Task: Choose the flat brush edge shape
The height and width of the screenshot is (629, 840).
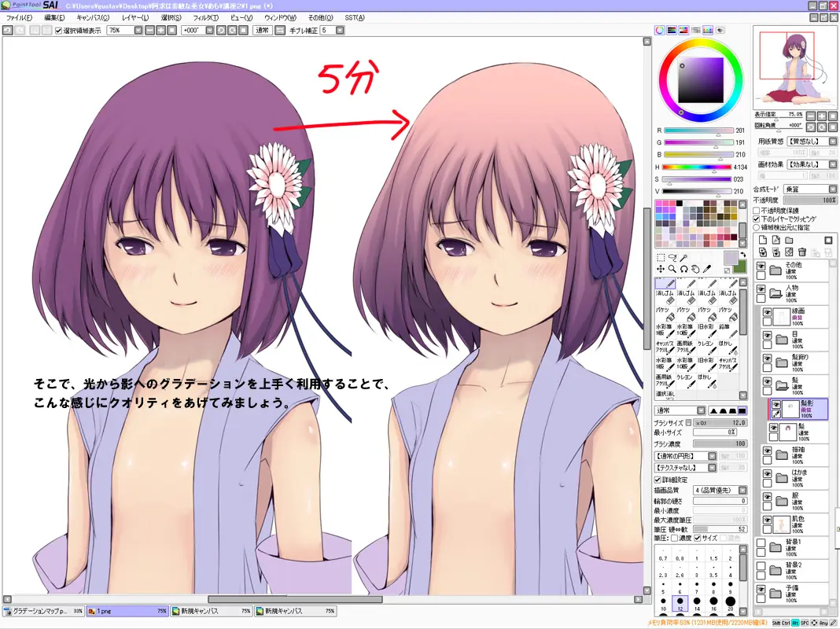Action: 742,410
